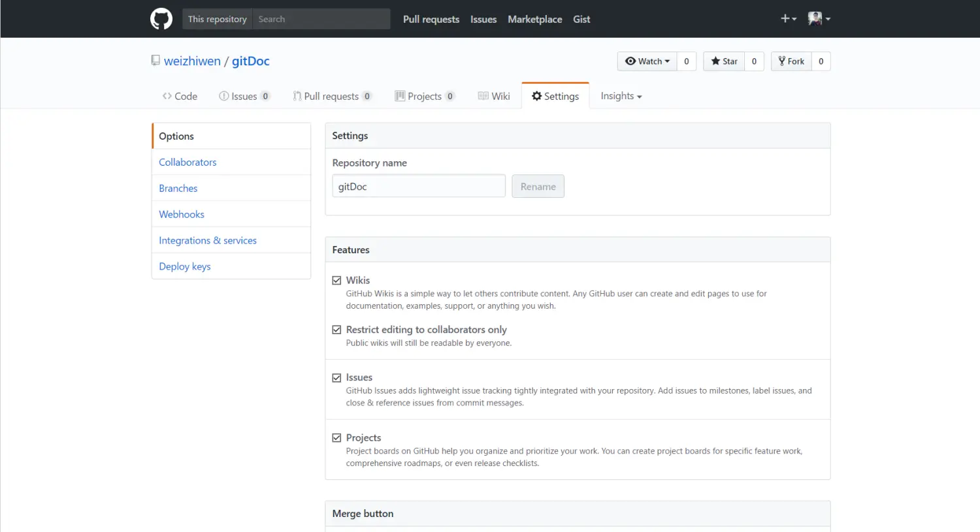980x532 pixels.
Task: Select the Settings tab
Action: tap(555, 96)
